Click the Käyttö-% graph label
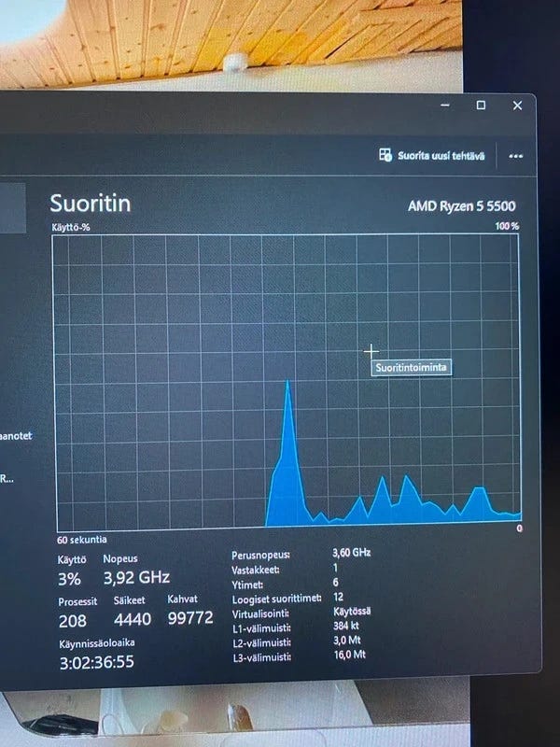 (71, 227)
